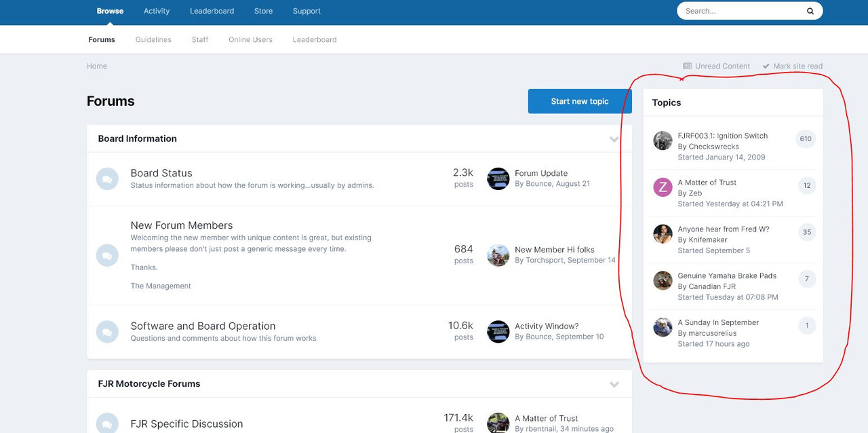
Task: Open the Board Status forum
Action: (x=161, y=173)
